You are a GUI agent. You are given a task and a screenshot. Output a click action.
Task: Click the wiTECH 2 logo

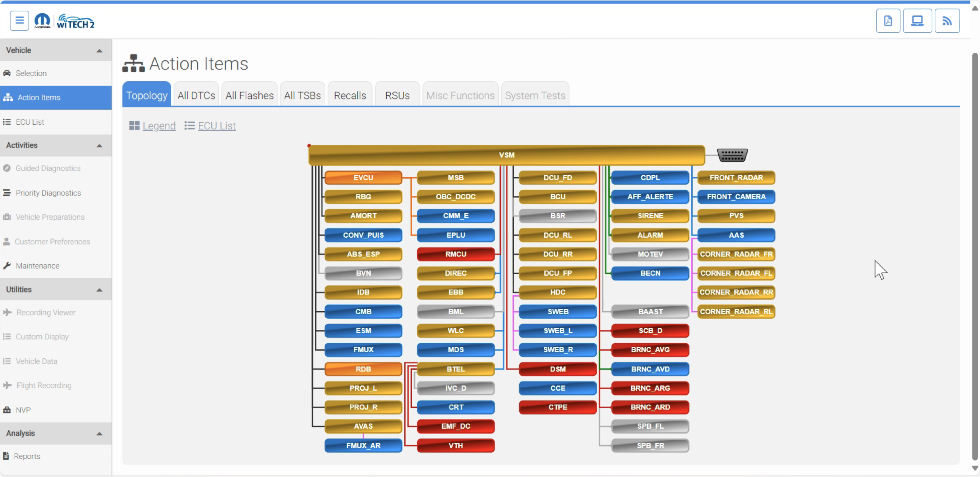click(x=76, y=22)
